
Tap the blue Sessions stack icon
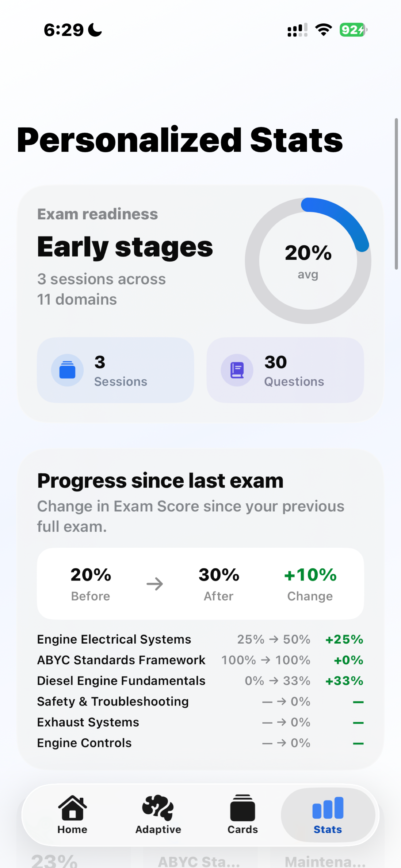click(x=67, y=370)
